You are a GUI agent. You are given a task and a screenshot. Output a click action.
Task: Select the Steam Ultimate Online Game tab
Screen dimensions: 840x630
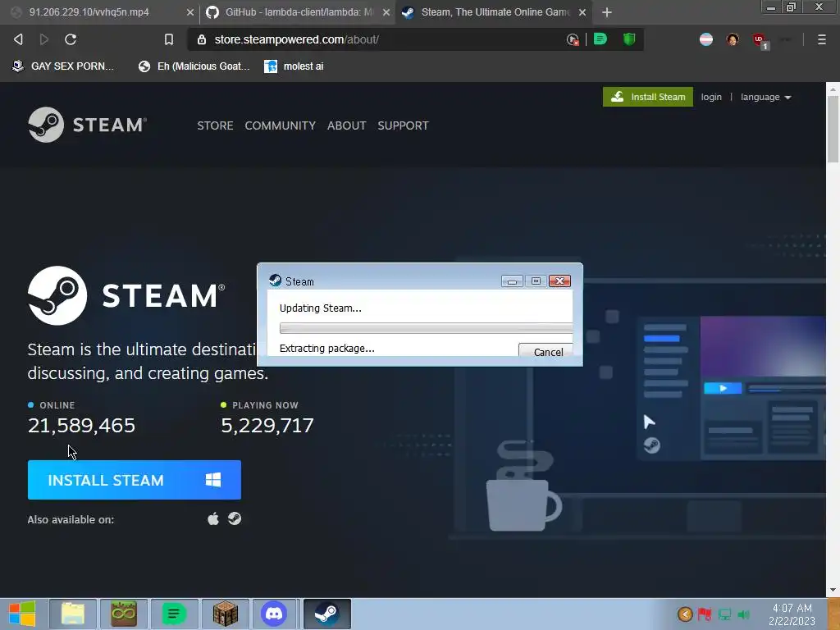coord(493,12)
